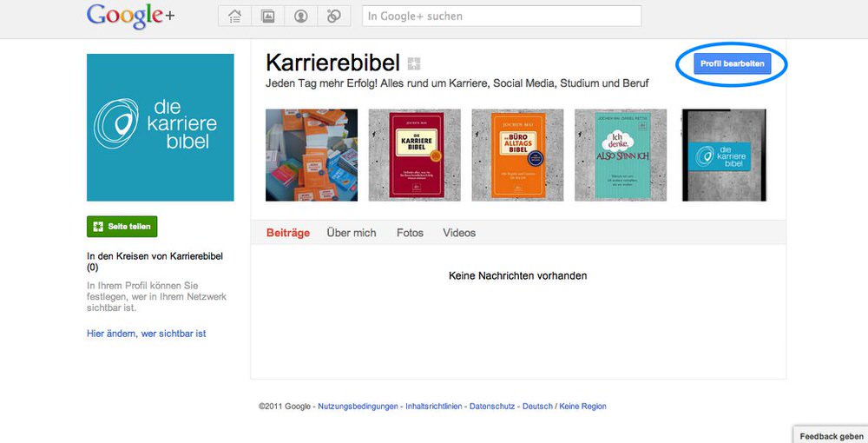Image resolution: width=868 pixels, height=443 pixels.
Task: Click the '©2011 Google' footer text
Action: pos(285,407)
